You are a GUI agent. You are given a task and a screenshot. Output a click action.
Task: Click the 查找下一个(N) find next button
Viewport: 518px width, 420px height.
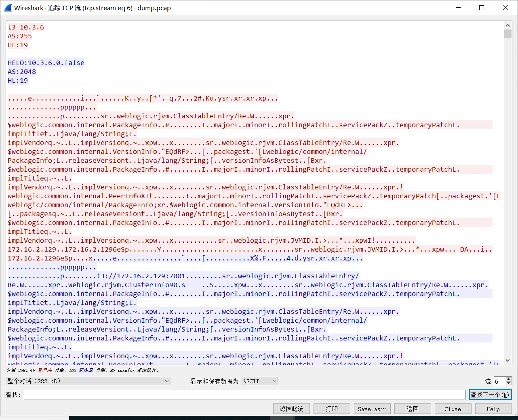[490, 395]
